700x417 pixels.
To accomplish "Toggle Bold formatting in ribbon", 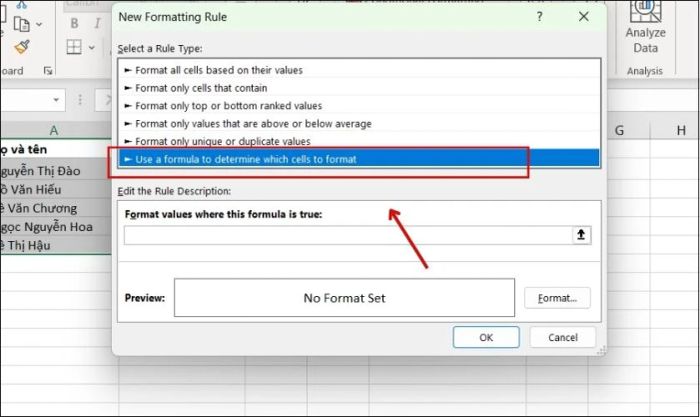I will click(74, 24).
